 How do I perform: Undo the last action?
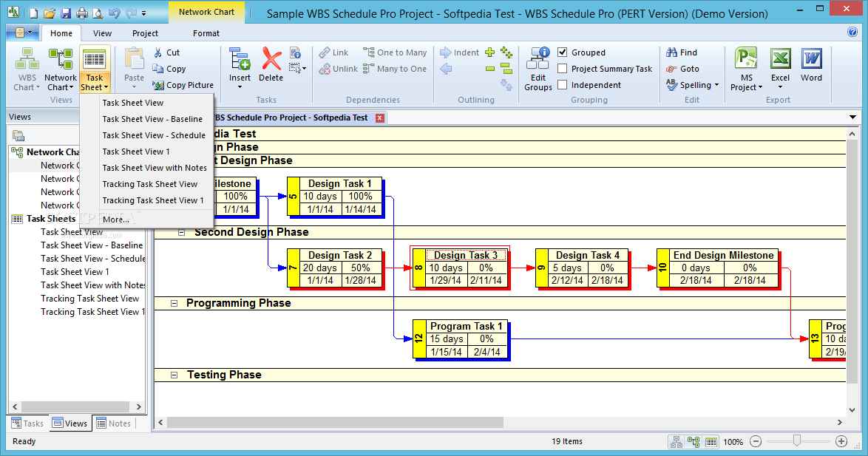pos(114,13)
